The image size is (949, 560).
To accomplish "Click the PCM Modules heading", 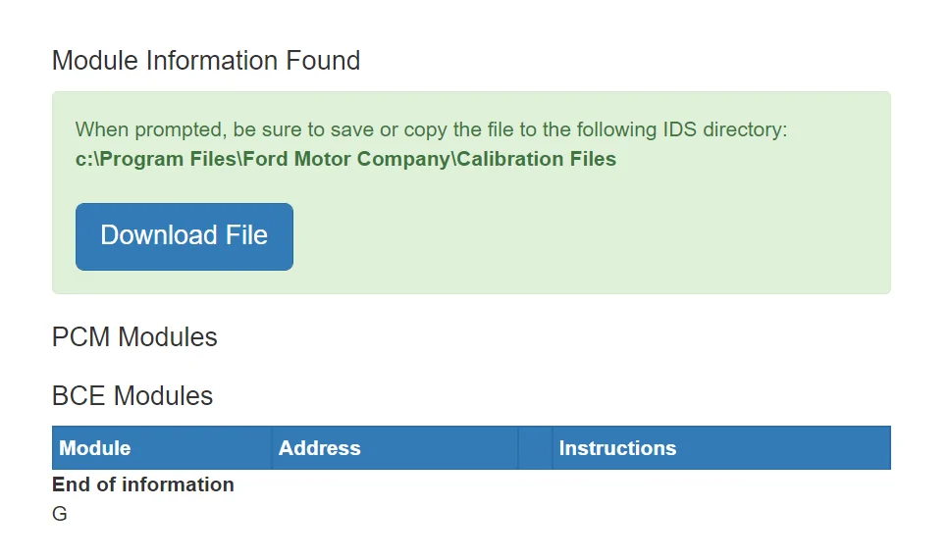I will pos(134,336).
